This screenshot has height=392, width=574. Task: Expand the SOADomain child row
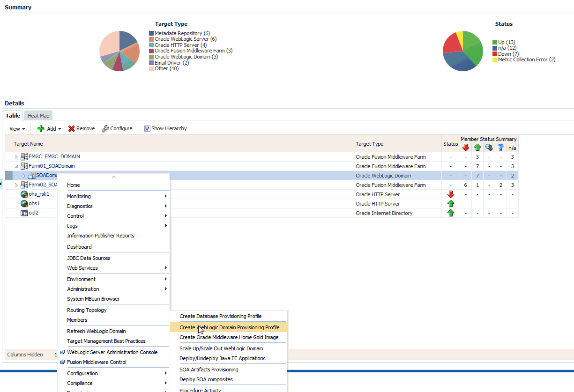click(x=24, y=176)
